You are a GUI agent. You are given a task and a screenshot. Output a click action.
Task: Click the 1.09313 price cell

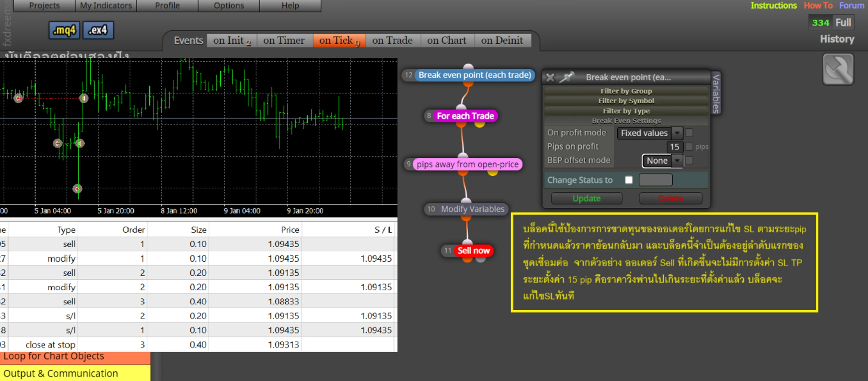[x=284, y=345]
